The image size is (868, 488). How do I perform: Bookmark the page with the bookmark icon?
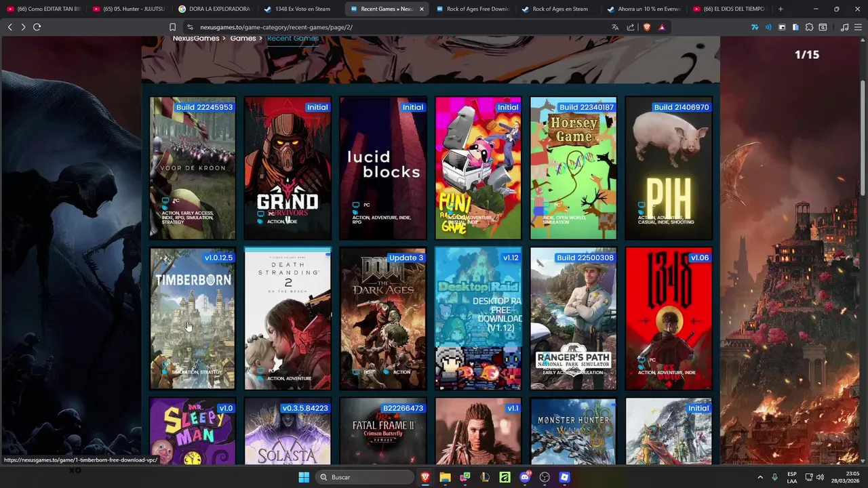click(173, 27)
